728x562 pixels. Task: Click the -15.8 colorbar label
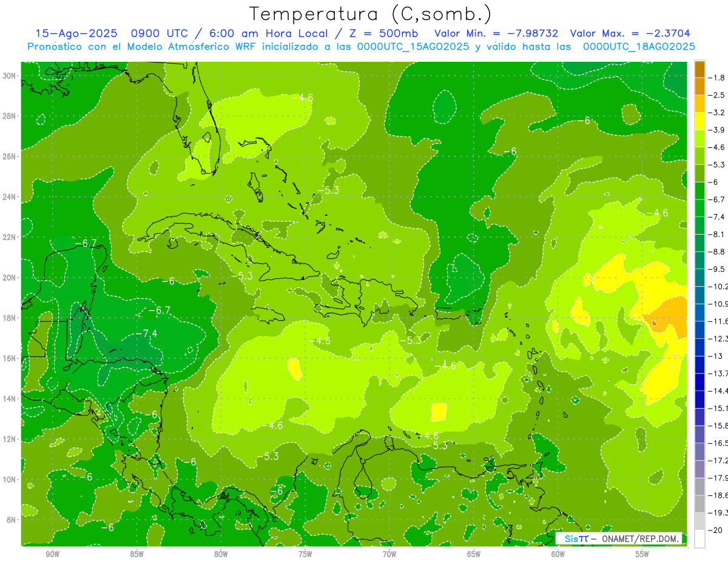[719, 426]
